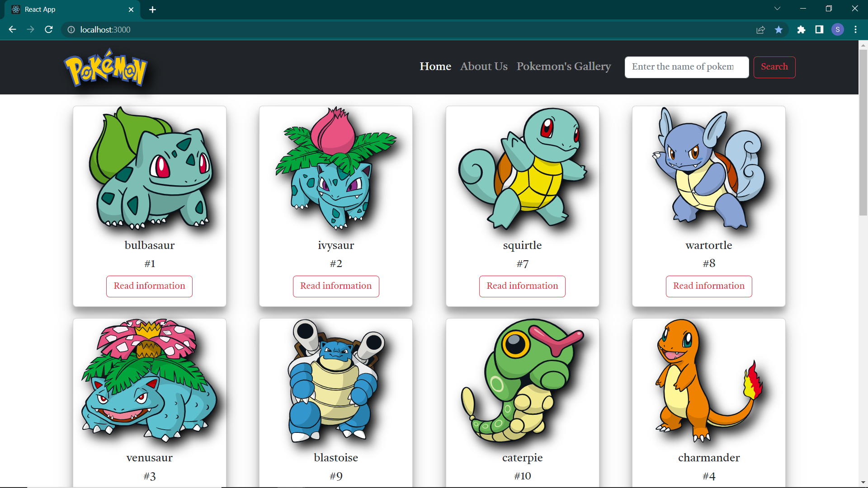Click Read information under bulbasaur
Viewport: 868px width, 488px height.
149,286
